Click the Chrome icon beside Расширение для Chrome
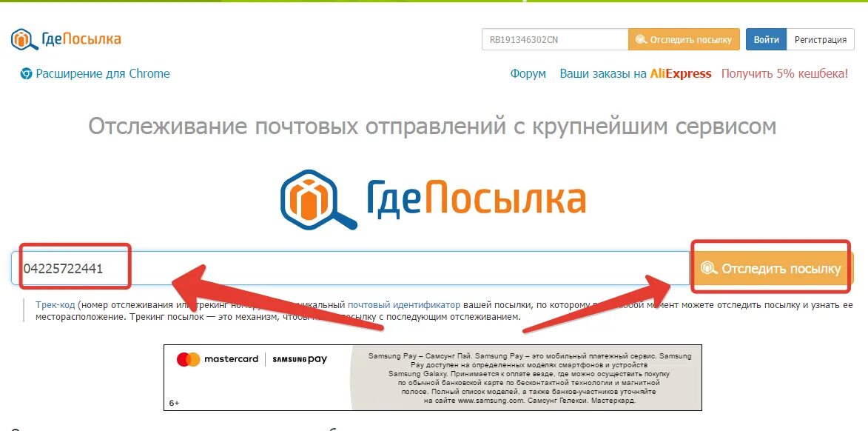The width and height of the screenshot is (868, 431). [x=26, y=73]
